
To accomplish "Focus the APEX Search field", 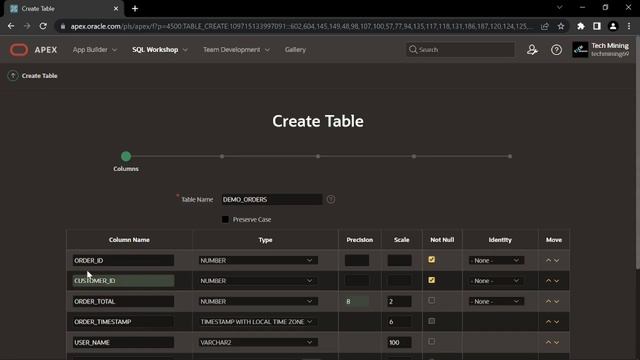I will 460,49.
